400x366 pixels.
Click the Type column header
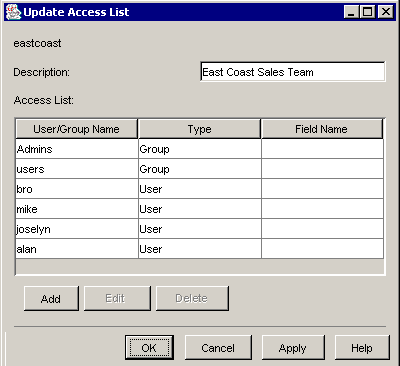[x=199, y=129]
